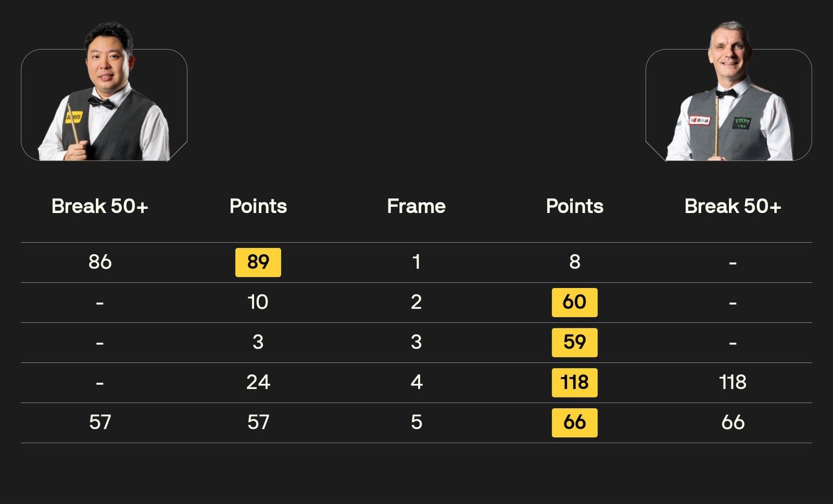
Task: Click the 8 points score in frame 1
Action: tap(574, 262)
